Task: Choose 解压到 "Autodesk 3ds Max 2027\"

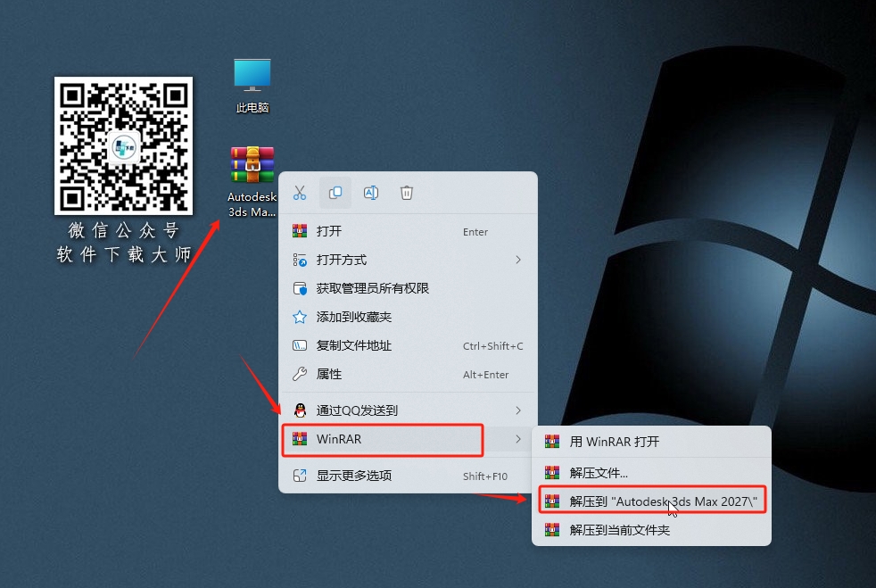Action: [x=654, y=500]
